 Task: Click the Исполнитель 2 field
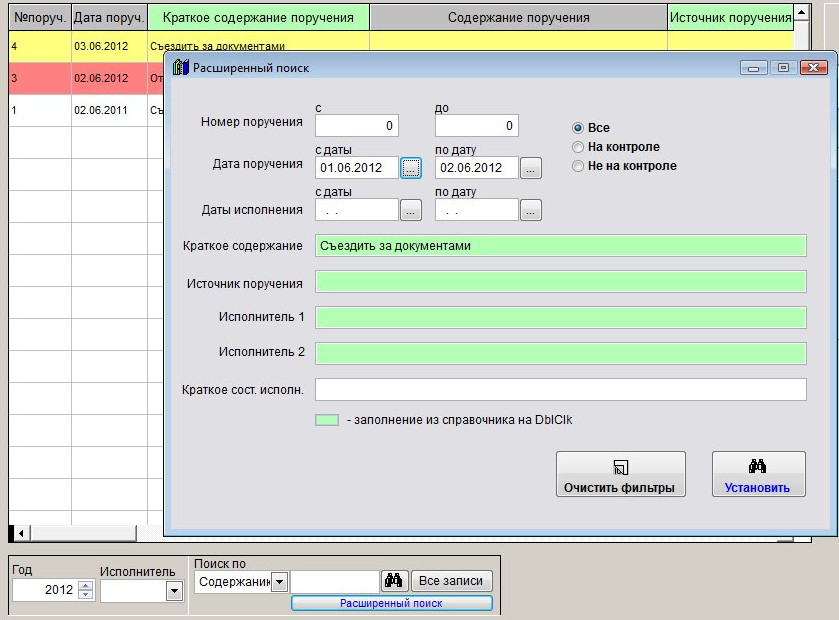click(561, 354)
